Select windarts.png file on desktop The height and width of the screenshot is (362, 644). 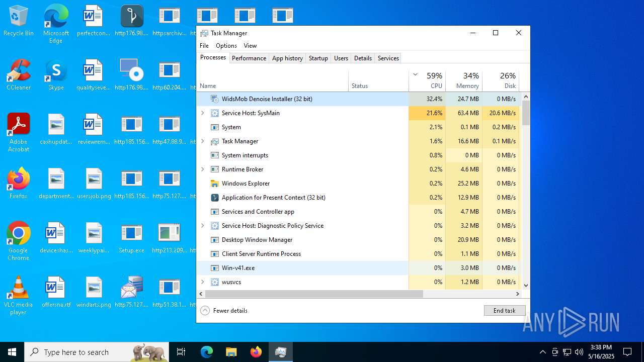(x=94, y=292)
